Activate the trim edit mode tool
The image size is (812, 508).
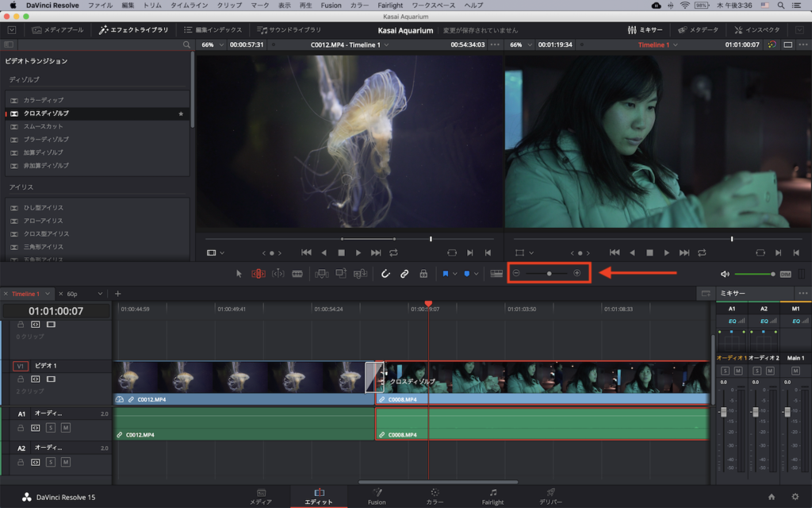[x=259, y=274]
